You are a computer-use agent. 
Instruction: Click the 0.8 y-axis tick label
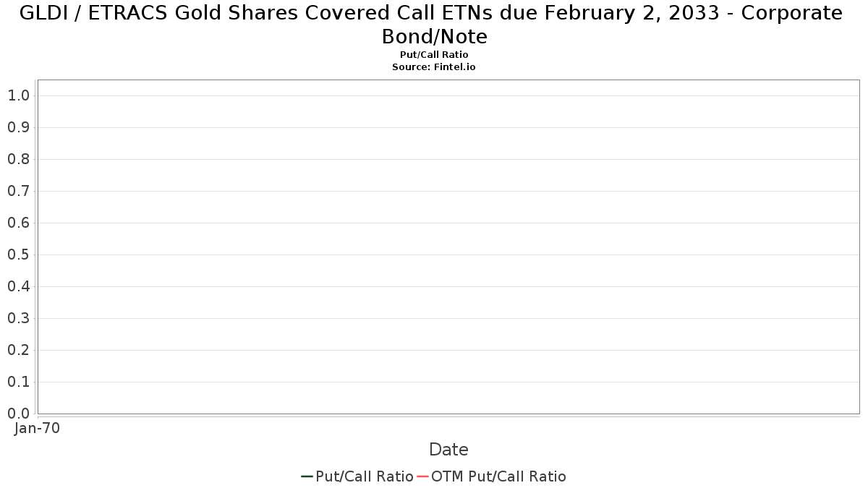click(x=18, y=159)
